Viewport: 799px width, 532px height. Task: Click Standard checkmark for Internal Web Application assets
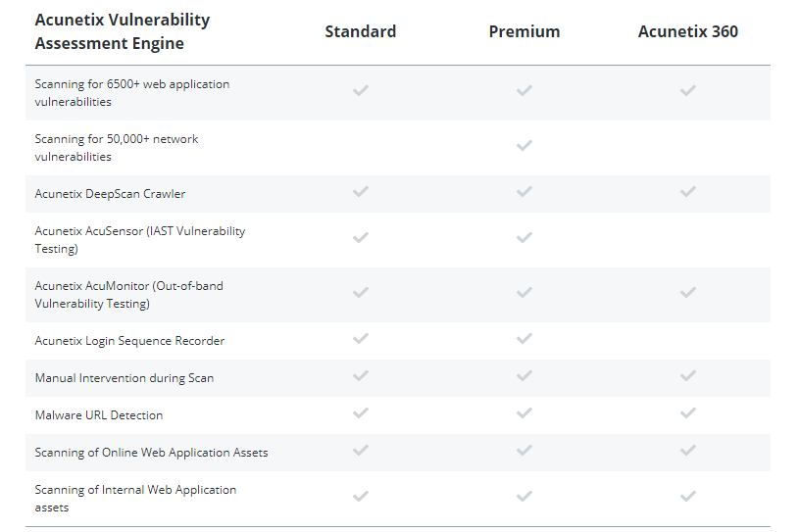coord(360,496)
